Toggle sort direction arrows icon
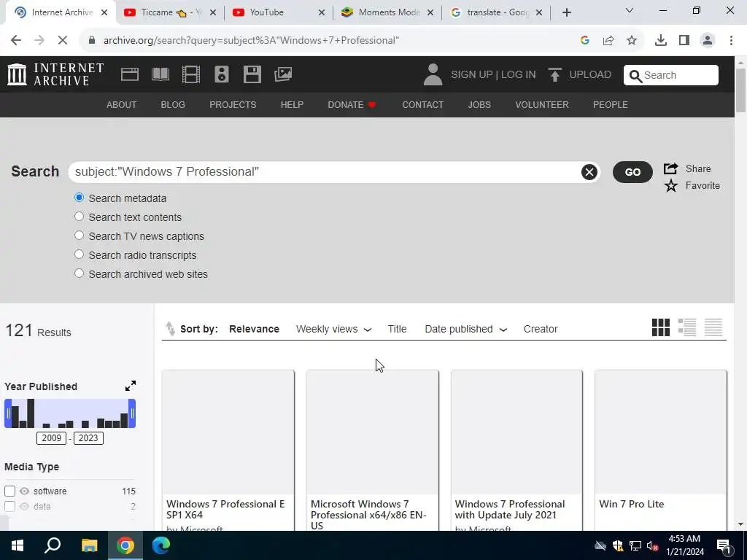 [x=170, y=329]
